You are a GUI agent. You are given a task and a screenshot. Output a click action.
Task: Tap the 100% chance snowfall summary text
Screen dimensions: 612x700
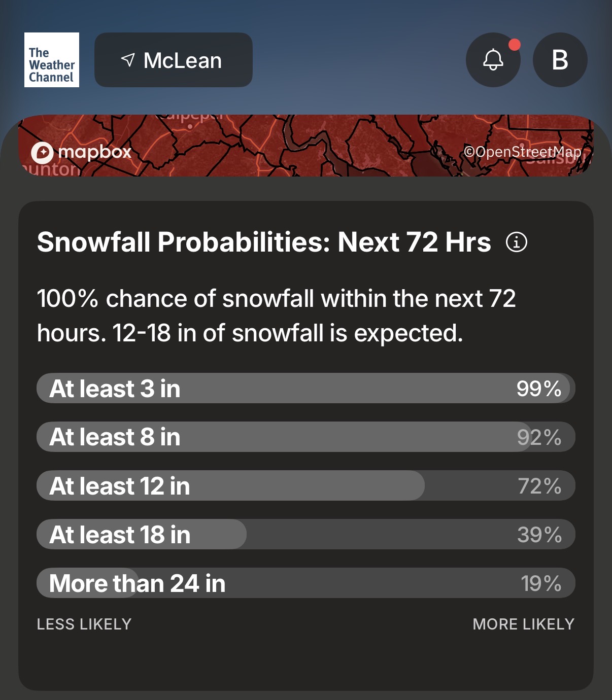click(277, 316)
